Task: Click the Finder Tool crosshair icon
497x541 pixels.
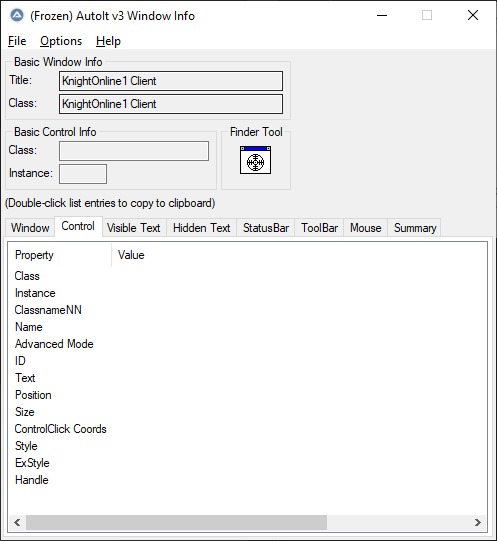Action: click(x=255, y=160)
